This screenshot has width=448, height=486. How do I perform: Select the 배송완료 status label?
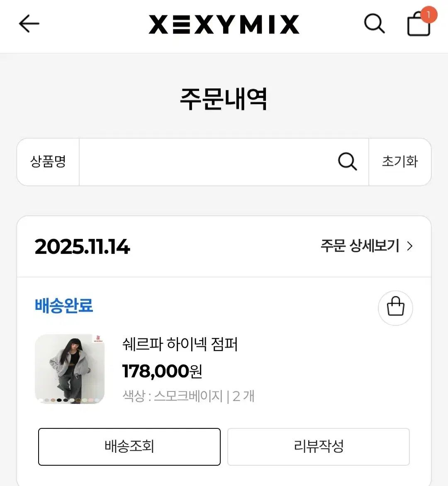(x=64, y=306)
